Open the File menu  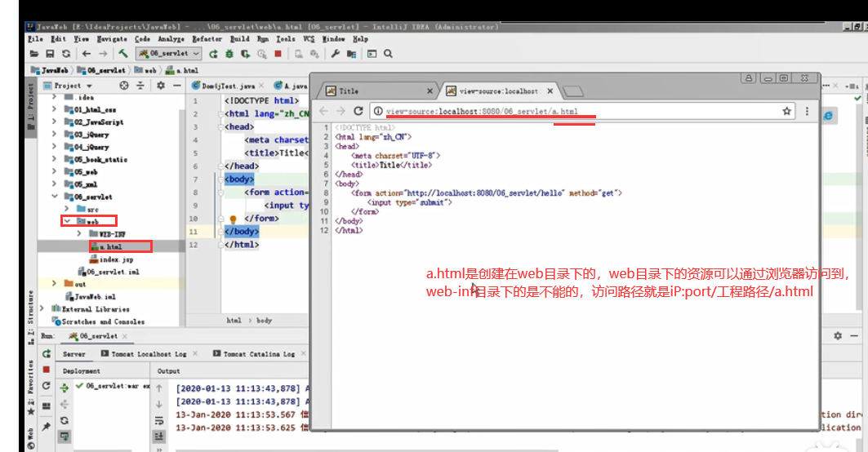point(35,38)
